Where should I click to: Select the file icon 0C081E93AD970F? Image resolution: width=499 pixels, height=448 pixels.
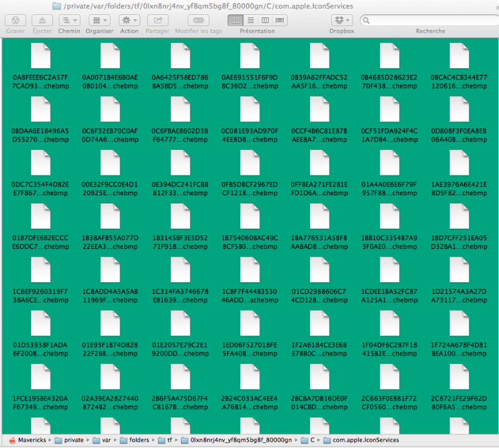(250, 110)
